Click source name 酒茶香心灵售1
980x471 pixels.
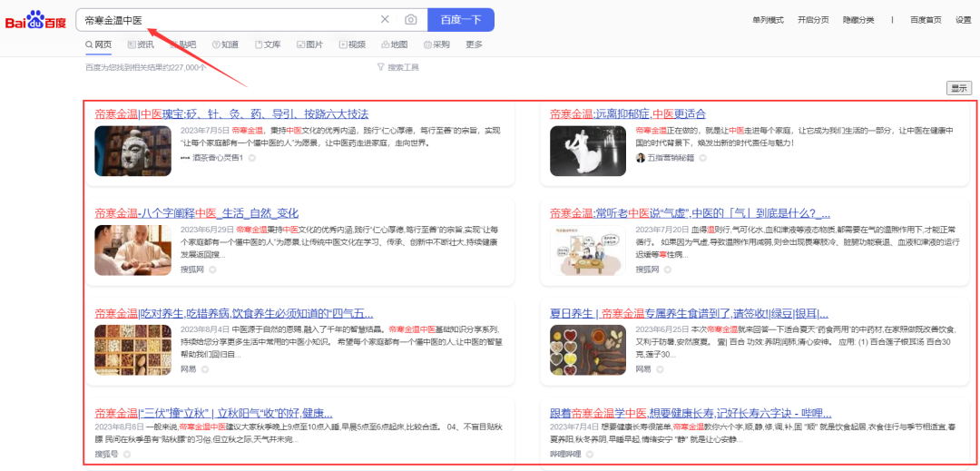click(x=218, y=158)
